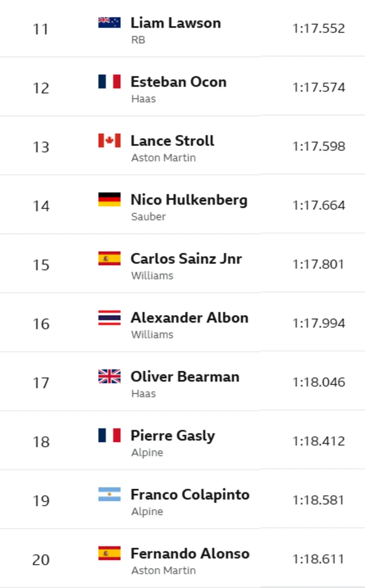Click the New Zealand flag beside Liam Lawson
This screenshot has height=588, width=365.
[109, 22]
